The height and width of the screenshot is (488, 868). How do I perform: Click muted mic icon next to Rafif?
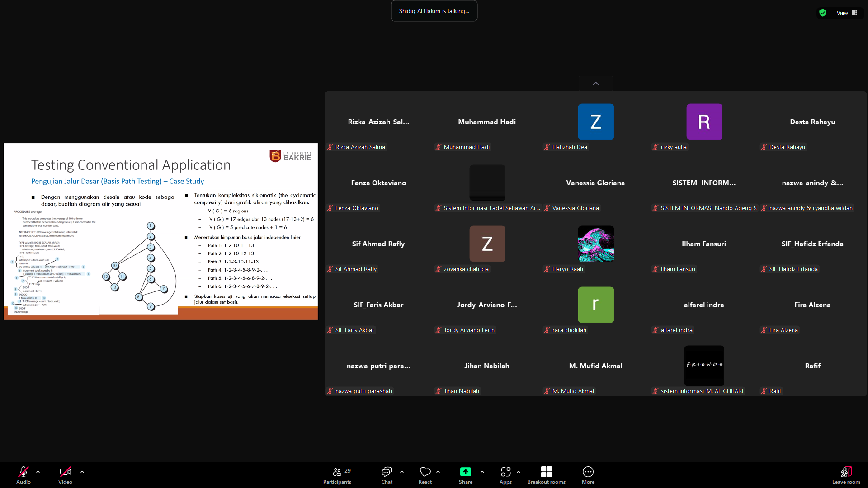(764, 391)
